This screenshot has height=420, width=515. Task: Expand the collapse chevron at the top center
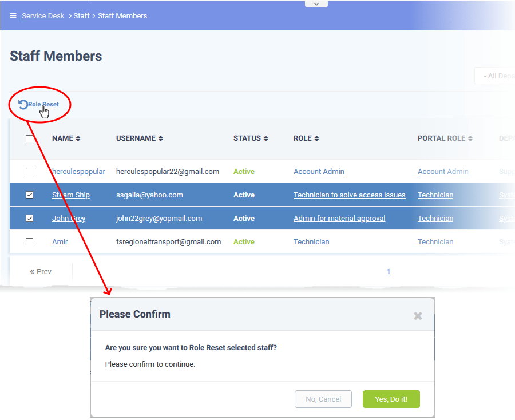[x=316, y=4]
